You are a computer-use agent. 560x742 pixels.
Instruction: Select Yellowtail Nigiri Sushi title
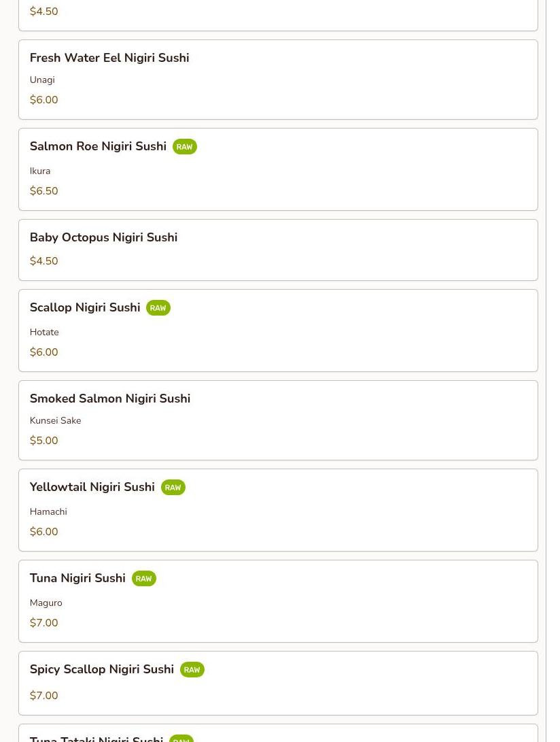(92, 487)
